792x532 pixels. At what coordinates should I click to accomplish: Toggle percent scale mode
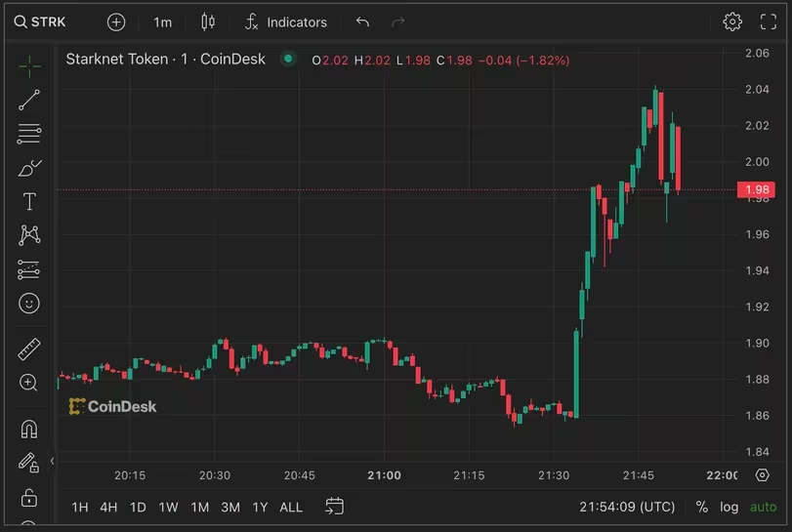click(702, 507)
